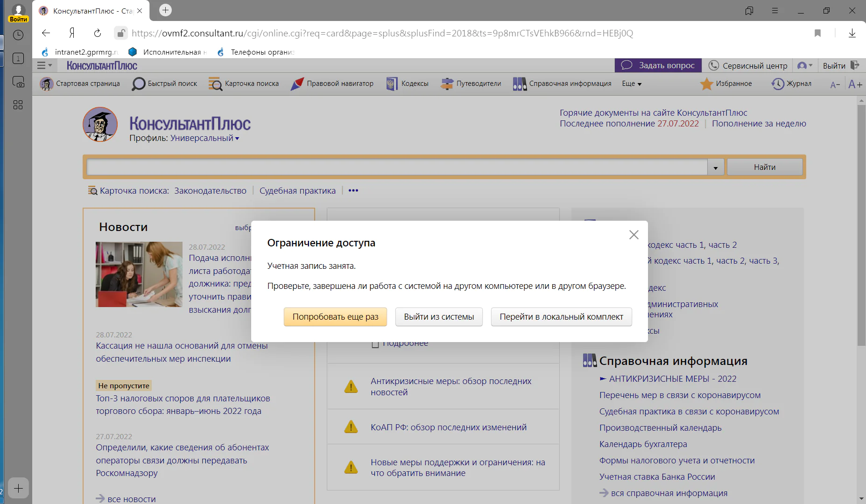The width and height of the screenshot is (866, 504).
Task: Select the КонсультантПлюс browser tab
Action: point(91,11)
